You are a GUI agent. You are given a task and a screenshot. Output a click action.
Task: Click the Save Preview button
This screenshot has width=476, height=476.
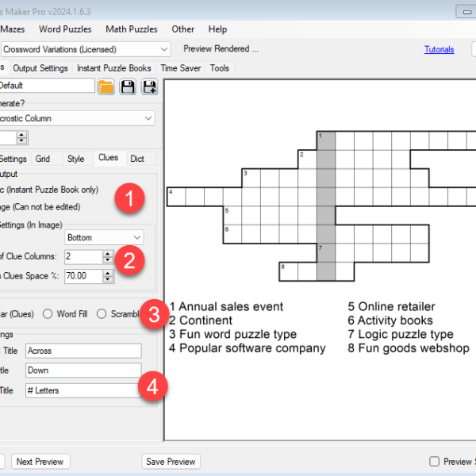pos(171,462)
